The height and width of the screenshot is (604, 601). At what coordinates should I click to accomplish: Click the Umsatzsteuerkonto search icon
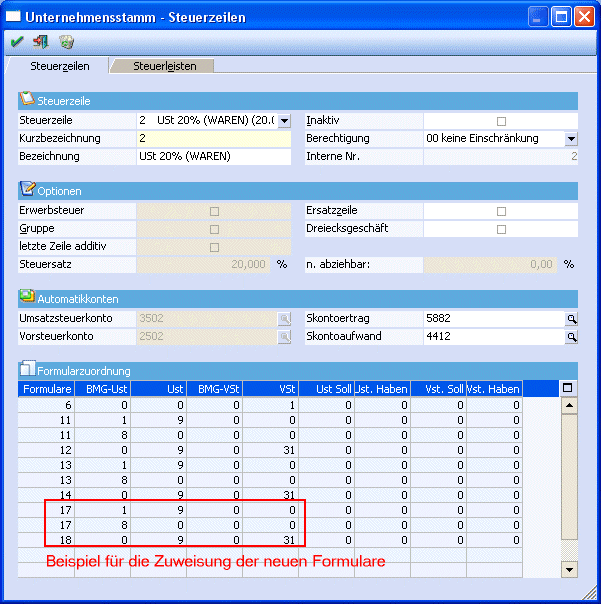pyautogui.click(x=284, y=318)
